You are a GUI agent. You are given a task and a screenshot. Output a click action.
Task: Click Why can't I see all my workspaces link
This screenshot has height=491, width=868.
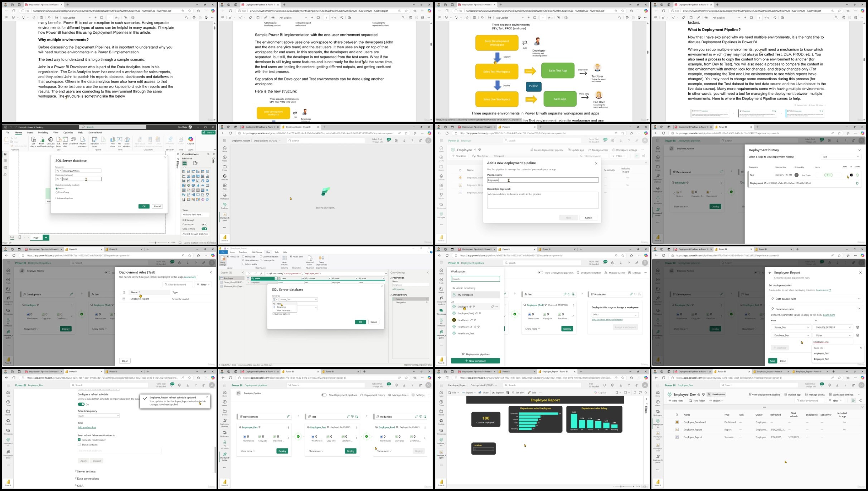point(607,320)
